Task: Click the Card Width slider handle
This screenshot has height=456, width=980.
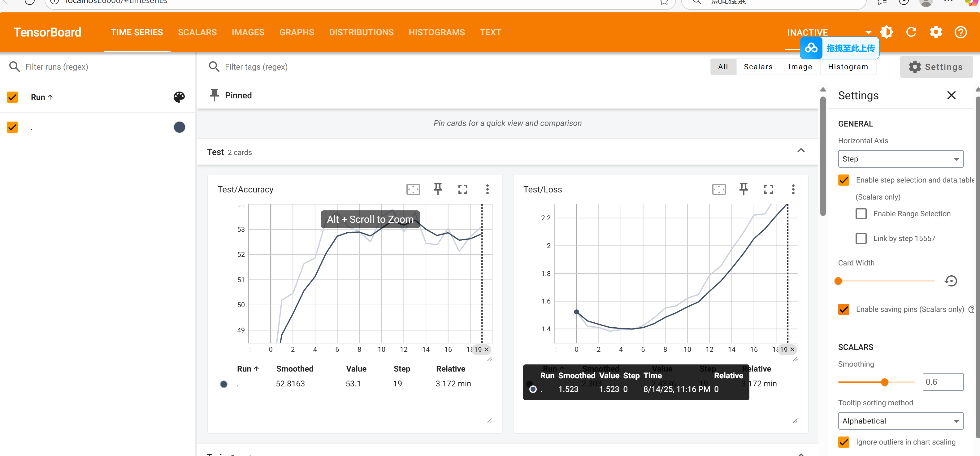Action: [838, 281]
